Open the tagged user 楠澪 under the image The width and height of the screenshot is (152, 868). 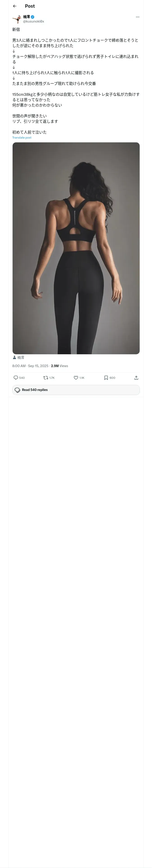click(x=21, y=357)
